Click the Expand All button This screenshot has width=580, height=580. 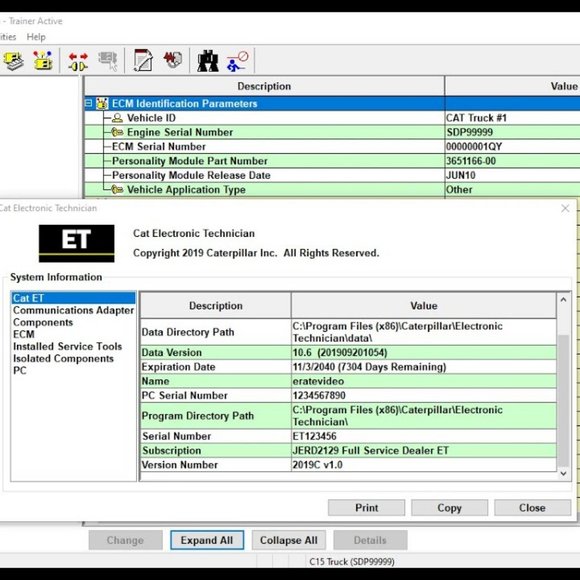[x=207, y=540]
